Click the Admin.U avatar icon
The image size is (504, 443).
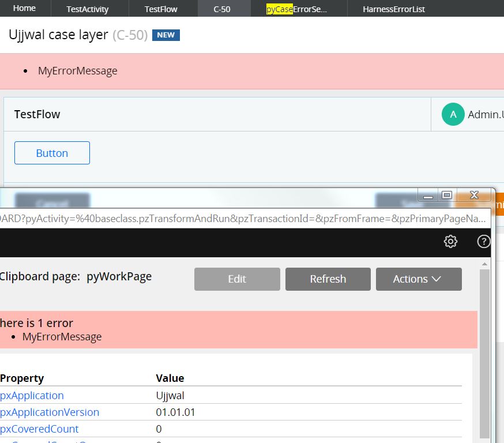pos(453,114)
